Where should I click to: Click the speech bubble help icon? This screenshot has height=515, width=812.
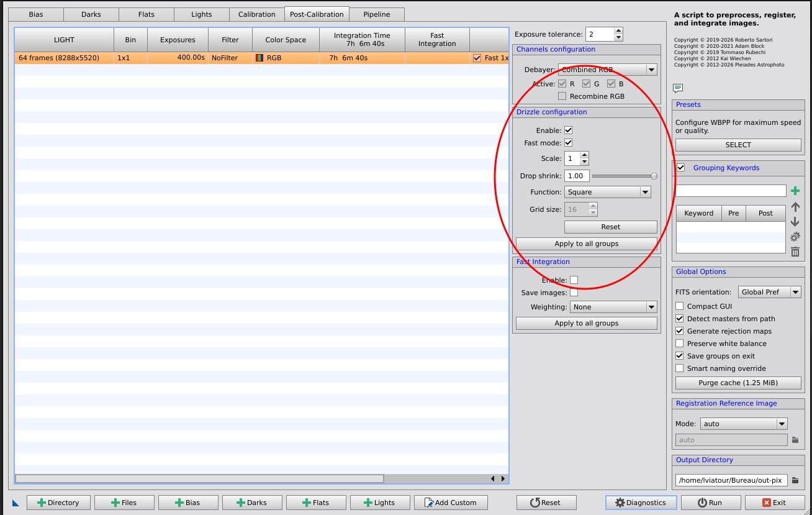[677, 88]
